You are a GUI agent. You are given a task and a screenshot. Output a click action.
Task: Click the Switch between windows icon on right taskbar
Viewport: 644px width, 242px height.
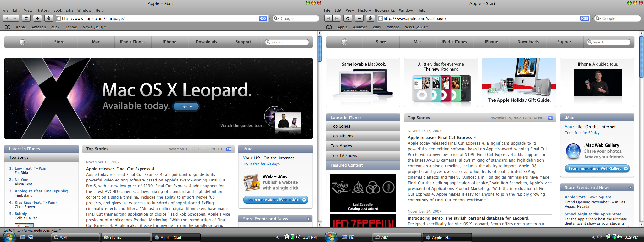[352, 237]
